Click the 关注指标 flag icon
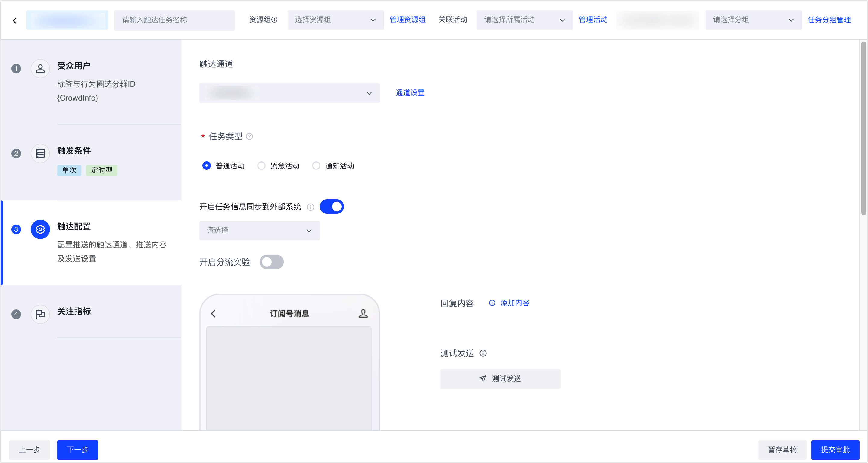The image size is (868, 463). tap(40, 314)
